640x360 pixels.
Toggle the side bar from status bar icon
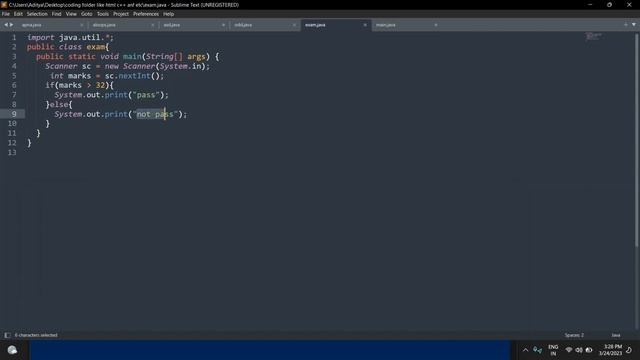click(x=7, y=335)
